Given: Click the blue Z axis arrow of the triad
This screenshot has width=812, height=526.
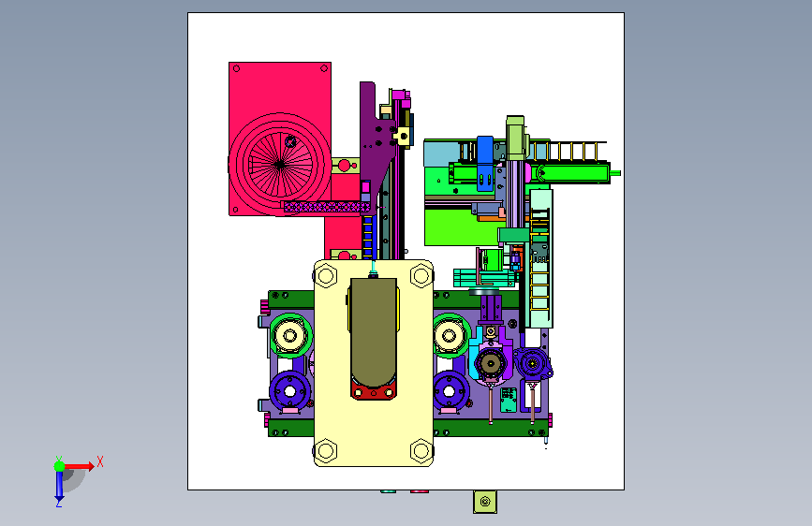Looking at the screenshot, I should tap(59, 486).
